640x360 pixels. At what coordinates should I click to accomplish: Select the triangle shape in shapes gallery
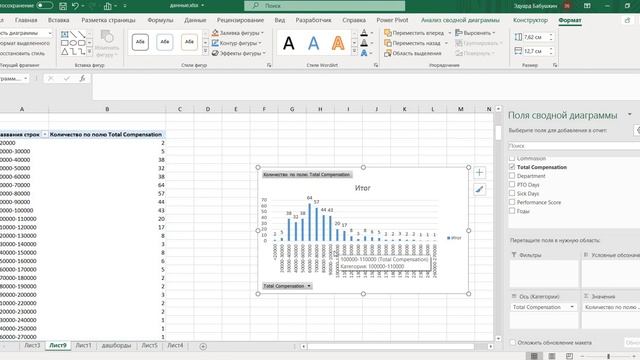coord(64,51)
